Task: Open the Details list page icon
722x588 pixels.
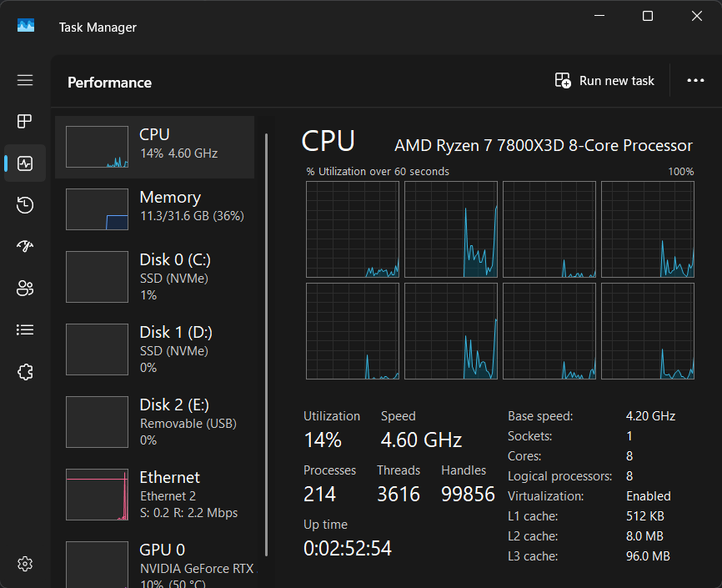Action: 25,330
